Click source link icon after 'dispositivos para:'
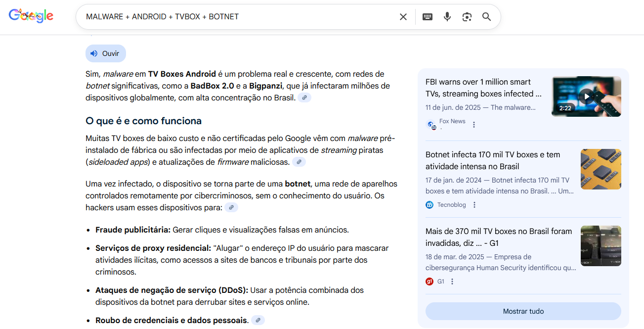Viewport: 644px width, 329px height. (x=231, y=208)
